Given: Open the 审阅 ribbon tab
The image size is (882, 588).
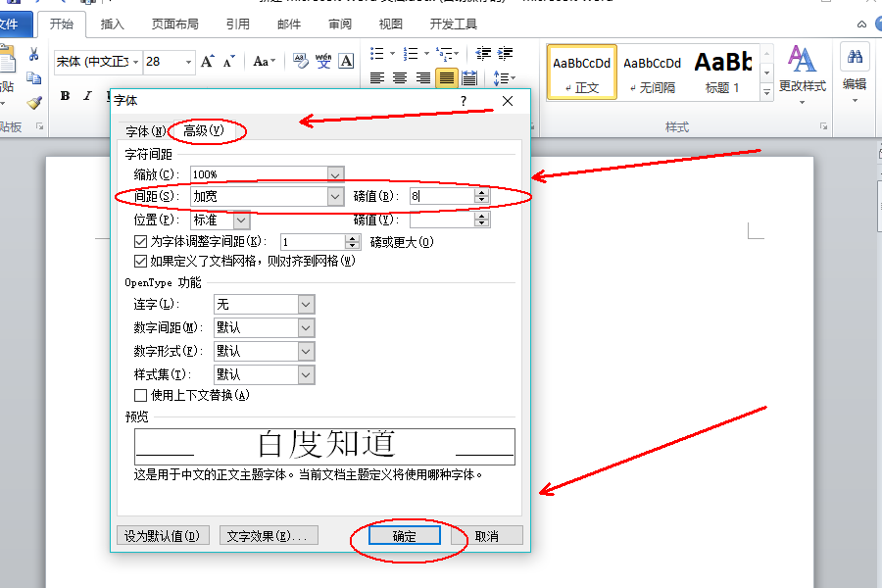Looking at the screenshot, I should point(340,24).
